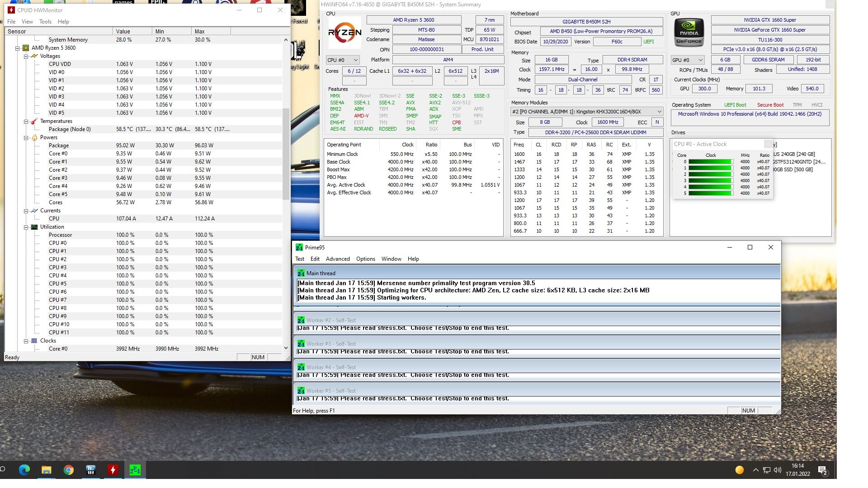The width and height of the screenshot is (868, 488).
Task: Click the HWMonitor vertical scrollbar down arrow
Action: 286,348
